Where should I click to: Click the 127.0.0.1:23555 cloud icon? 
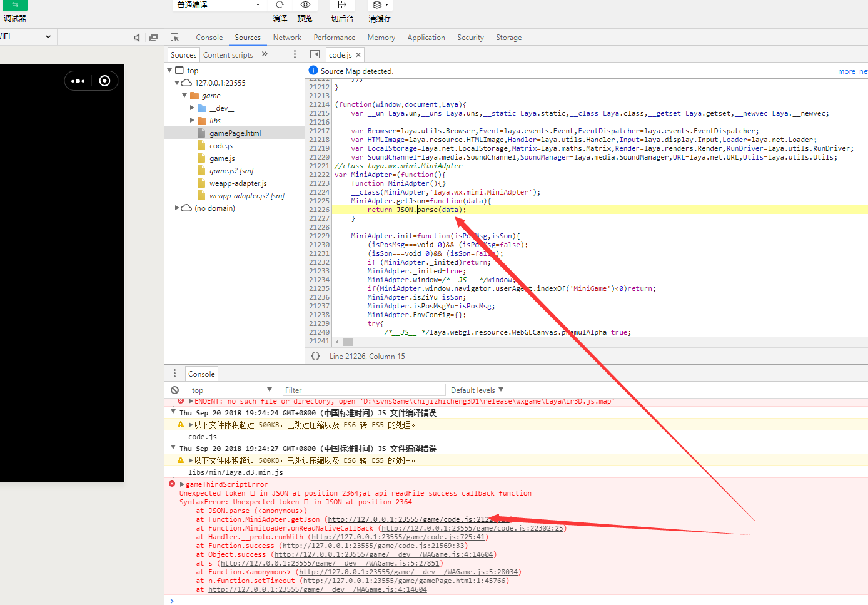[x=186, y=83]
